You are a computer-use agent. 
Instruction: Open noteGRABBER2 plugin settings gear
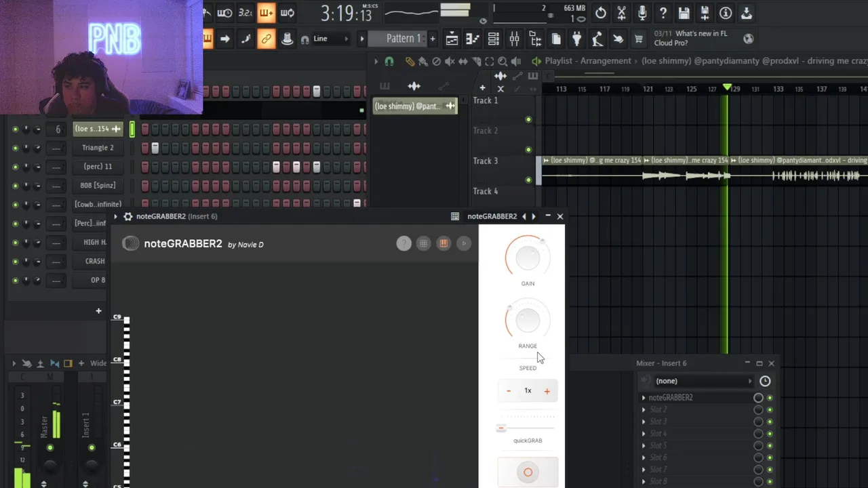tap(127, 216)
